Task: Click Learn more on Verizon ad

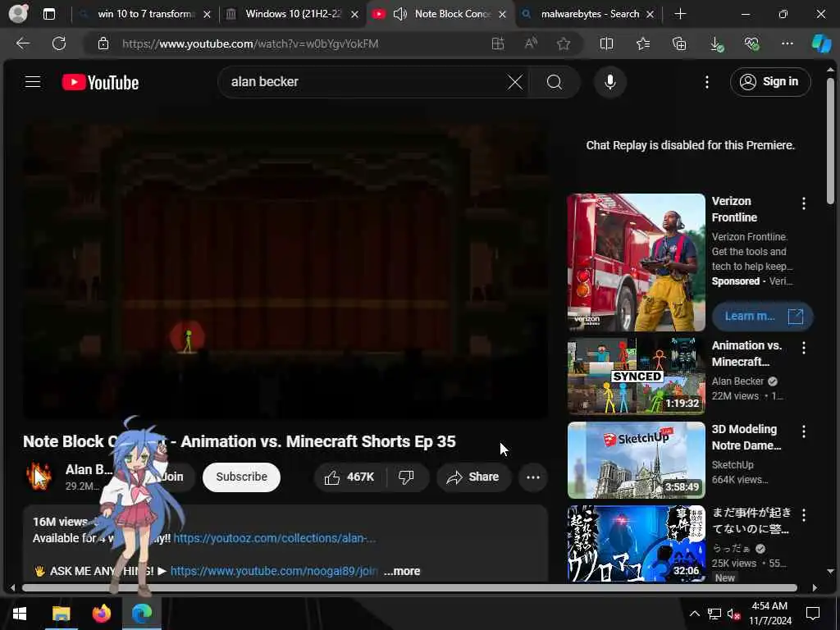Action: pos(763,316)
